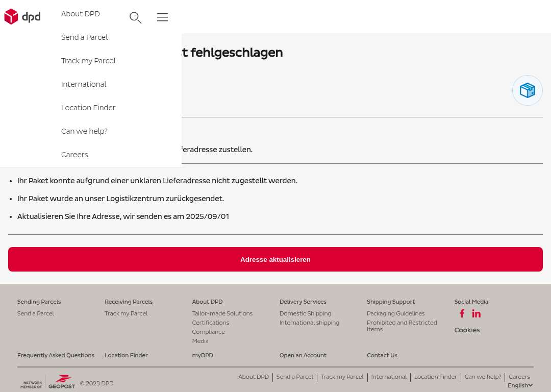Click the Logistikzentrum zurückgesendet line

tap(120, 199)
